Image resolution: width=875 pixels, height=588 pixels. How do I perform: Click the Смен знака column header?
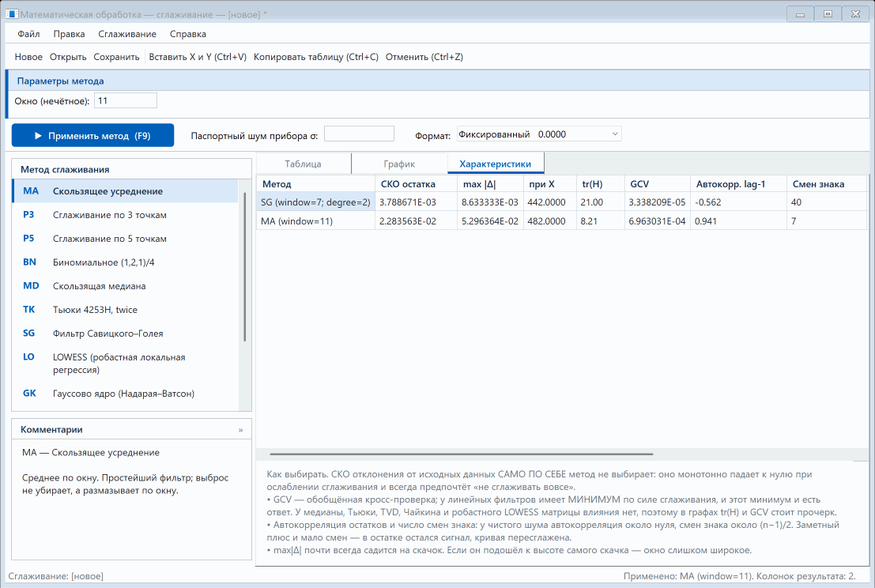pyautogui.click(x=826, y=184)
